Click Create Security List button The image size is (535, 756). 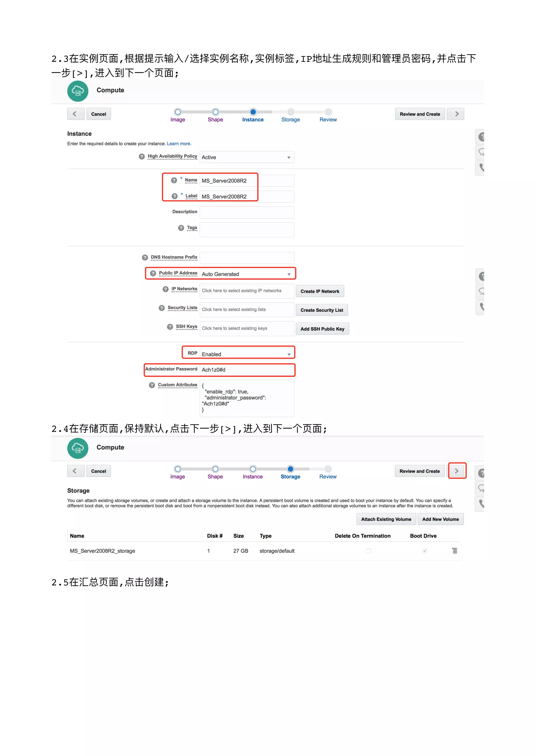pyautogui.click(x=322, y=310)
